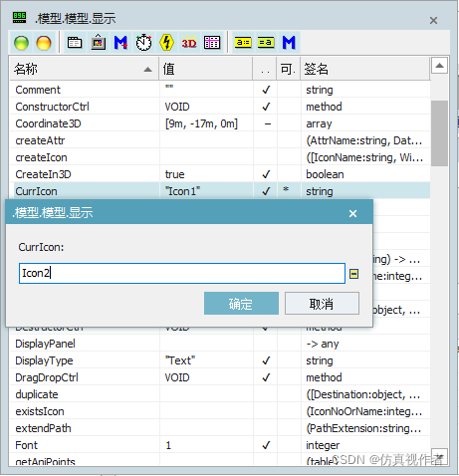Click the orange circle filter icon

pyautogui.click(x=44, y=43)
